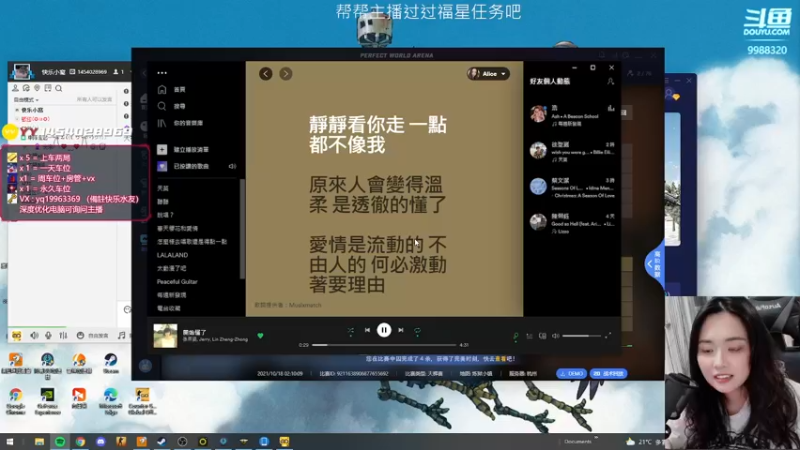Mute Spotify with volume speaker icon

click(x=556, y=336)
